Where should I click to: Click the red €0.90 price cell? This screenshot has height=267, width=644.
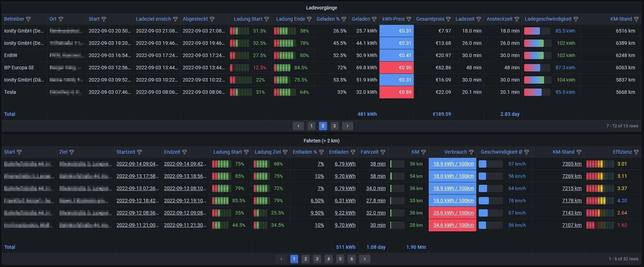tap(397, 68)
